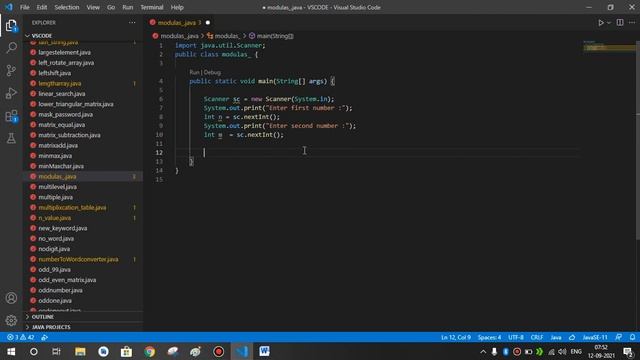This screenshot has width=640, height=360.
Task: Open numberToWordconverter.java in Explorer
Action: click(78, 259)
